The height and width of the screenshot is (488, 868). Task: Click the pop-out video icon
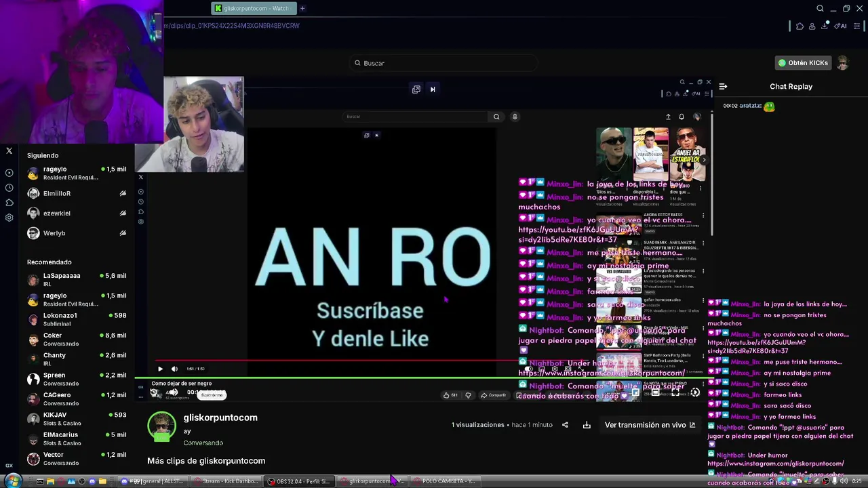(x=416, y=89)
